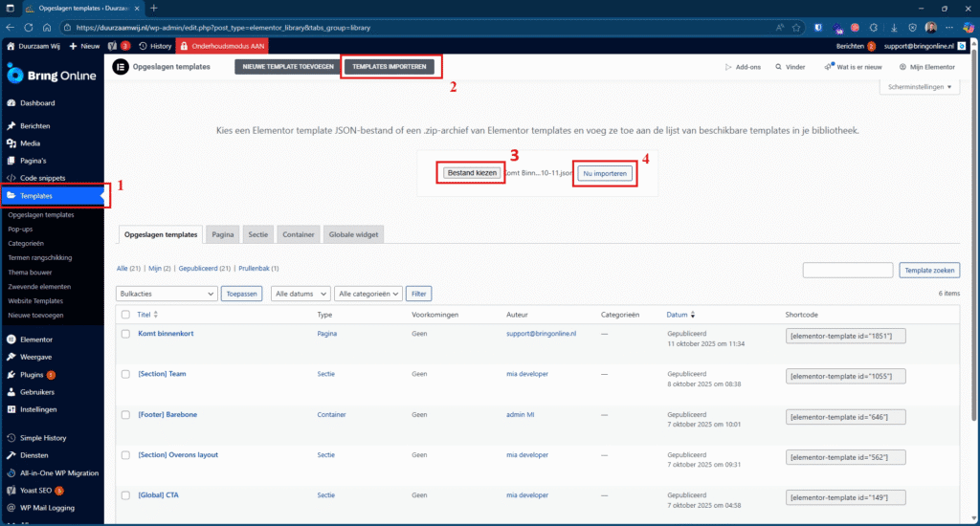Check the box for Komt binnenkort
The height and width of the screenshot is (526, 980).
click(125, 334)
